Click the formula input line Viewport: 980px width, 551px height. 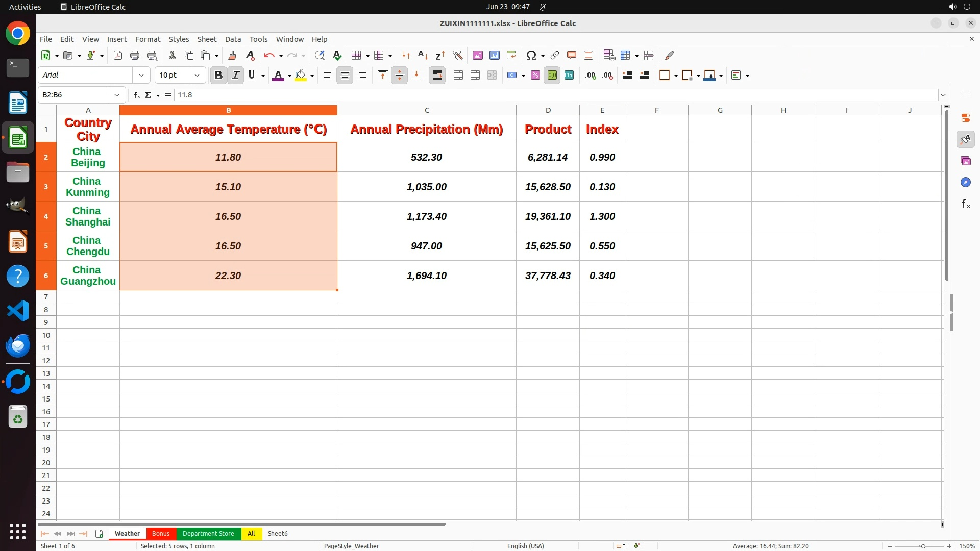[x=555, y=95]
